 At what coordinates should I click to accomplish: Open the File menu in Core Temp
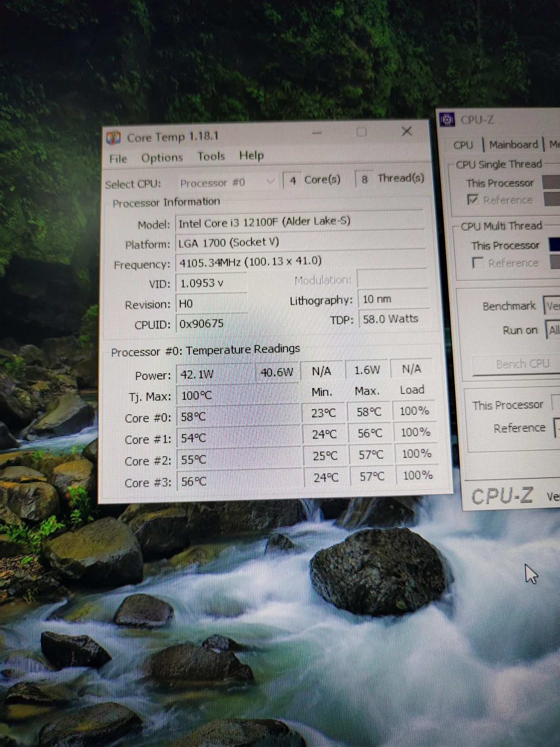[x=118, y=159]
